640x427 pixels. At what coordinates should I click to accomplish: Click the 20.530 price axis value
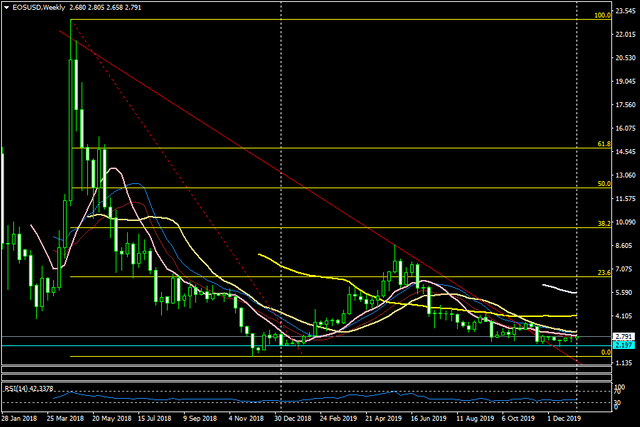tap(625, 58)
